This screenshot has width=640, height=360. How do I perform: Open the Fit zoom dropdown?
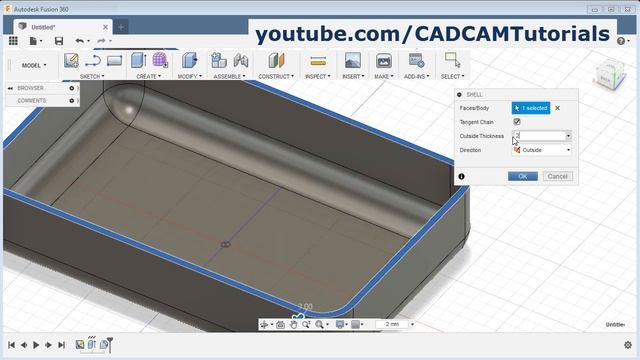[322, 324]
